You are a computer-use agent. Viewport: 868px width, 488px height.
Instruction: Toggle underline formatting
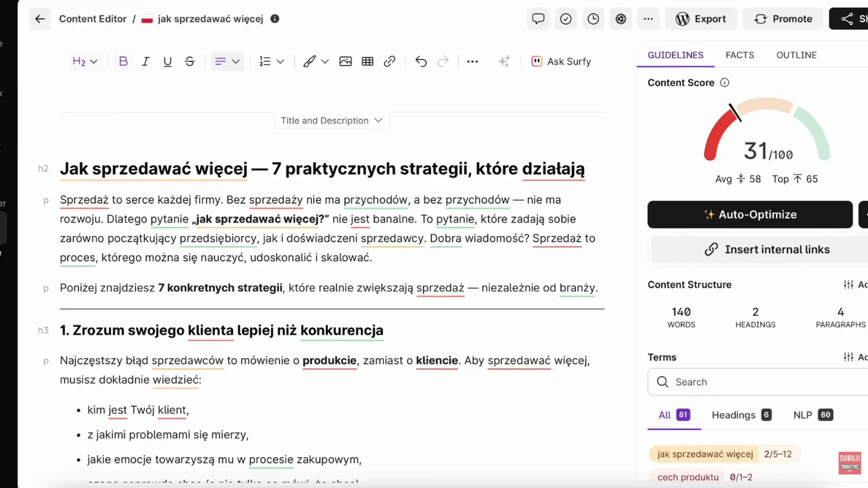coord(168,61)
